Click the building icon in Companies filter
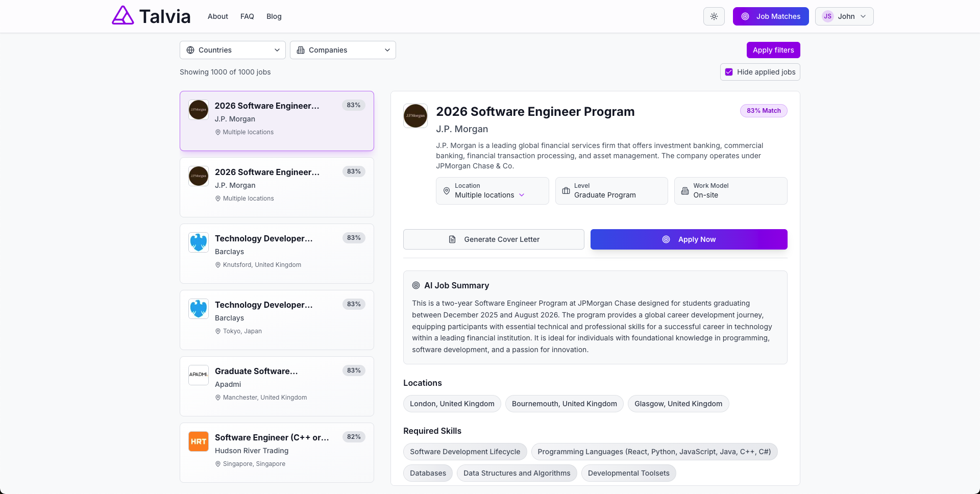980x494 pixels. click(x=301, y=50)
